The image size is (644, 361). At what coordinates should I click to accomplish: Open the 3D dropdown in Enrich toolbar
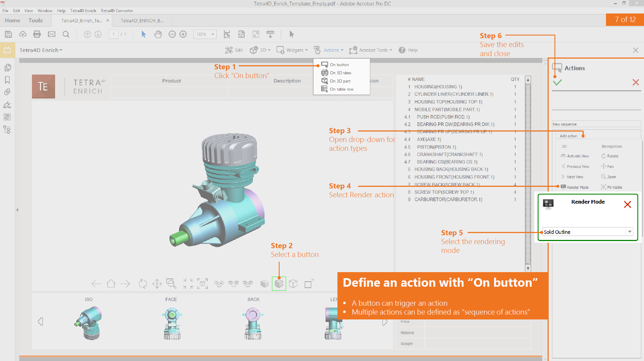click(x=260, y=50)
